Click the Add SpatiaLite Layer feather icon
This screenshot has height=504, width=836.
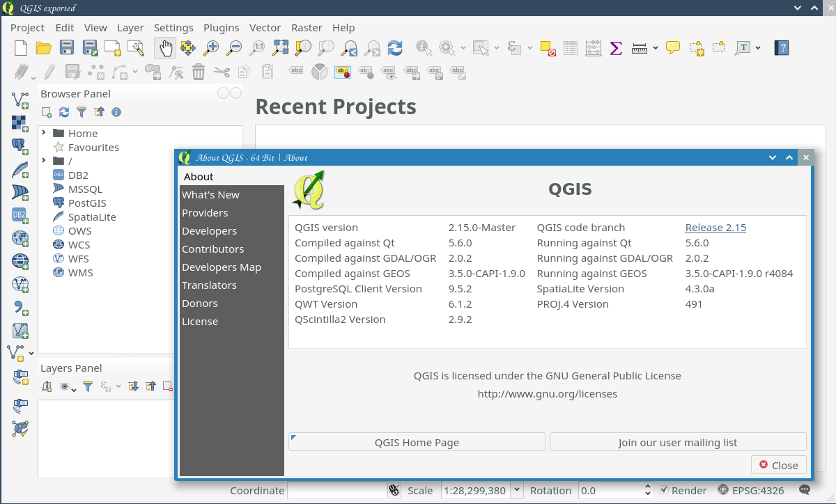[x=20, y=168]
